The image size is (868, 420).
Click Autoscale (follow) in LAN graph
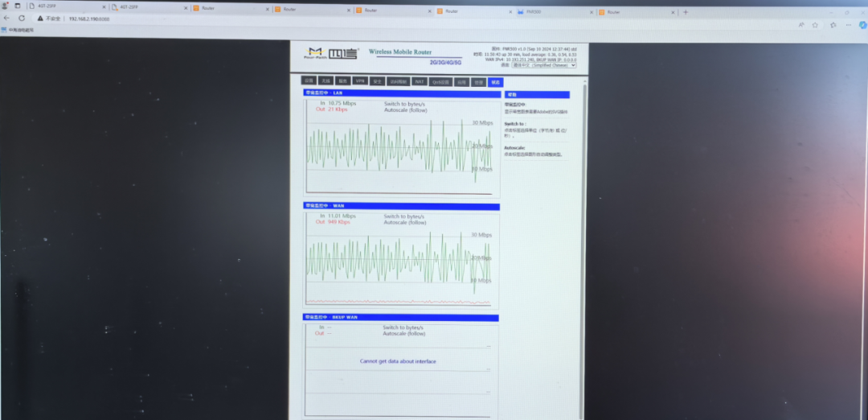point(405,109)
